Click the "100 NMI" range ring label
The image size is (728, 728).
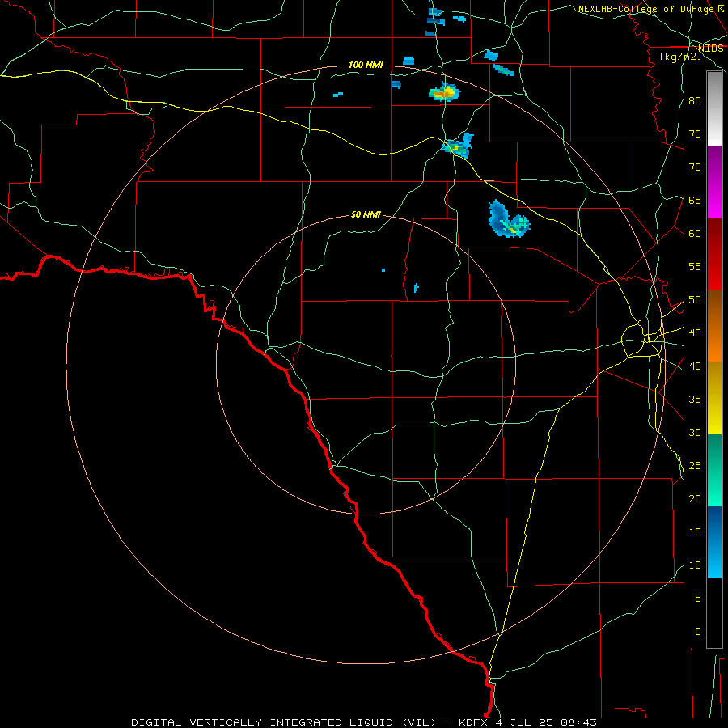tap(366, 65)
